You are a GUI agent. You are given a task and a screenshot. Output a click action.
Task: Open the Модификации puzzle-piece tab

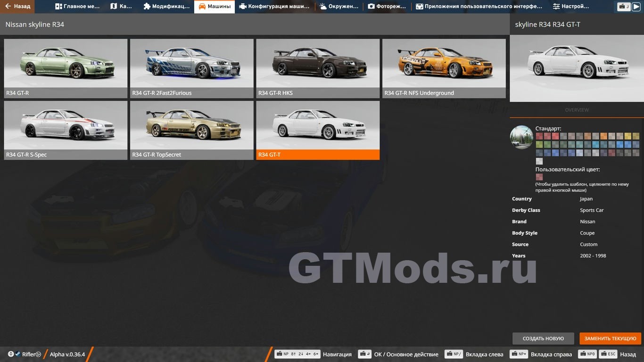(x=166, y=7)
